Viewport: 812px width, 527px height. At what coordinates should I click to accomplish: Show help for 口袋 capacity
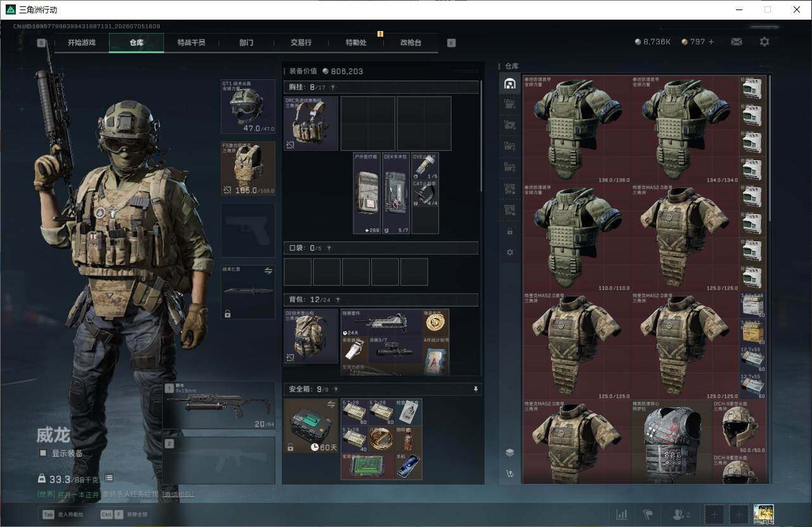(x=329, y=248)
